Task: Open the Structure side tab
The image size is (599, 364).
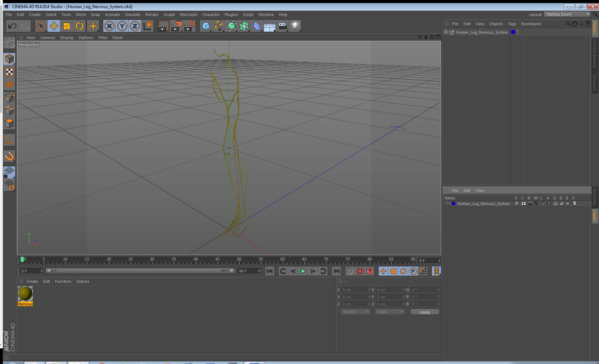Action: 595,82
